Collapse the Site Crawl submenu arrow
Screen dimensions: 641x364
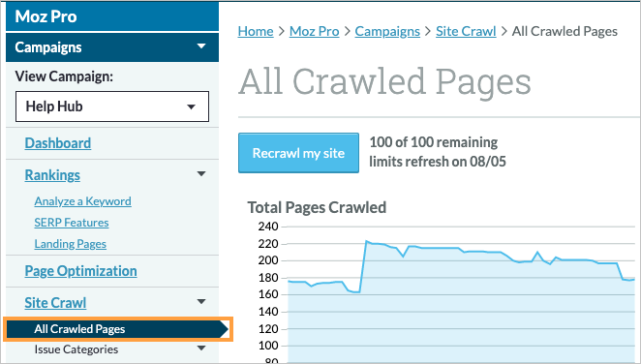(x=201, y=302)
